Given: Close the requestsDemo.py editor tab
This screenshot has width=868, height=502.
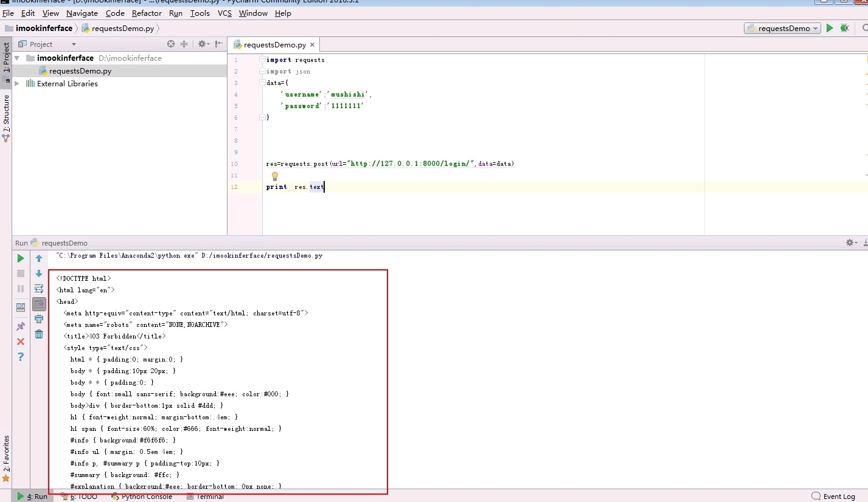Looking at the screenshot, I should coord(313,45).
